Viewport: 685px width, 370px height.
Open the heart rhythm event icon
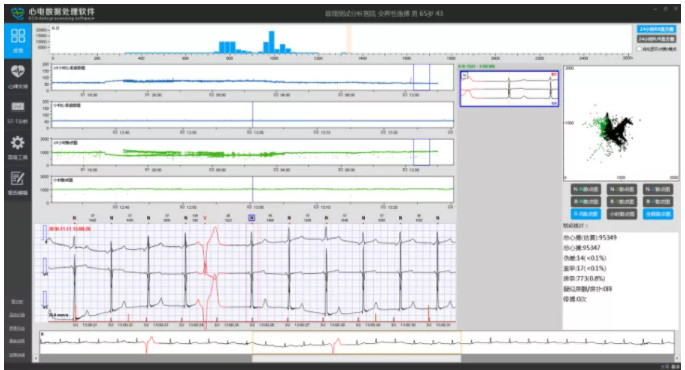click(x=18, y=71)
